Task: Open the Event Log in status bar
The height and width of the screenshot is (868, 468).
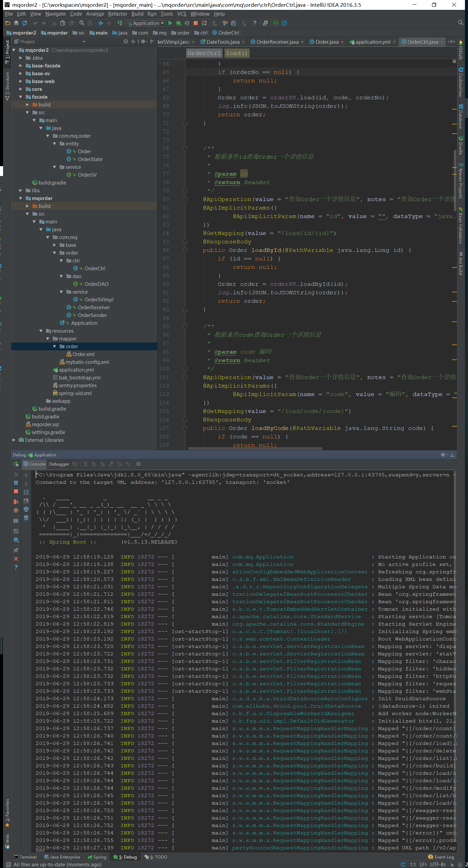Action: 441,857
